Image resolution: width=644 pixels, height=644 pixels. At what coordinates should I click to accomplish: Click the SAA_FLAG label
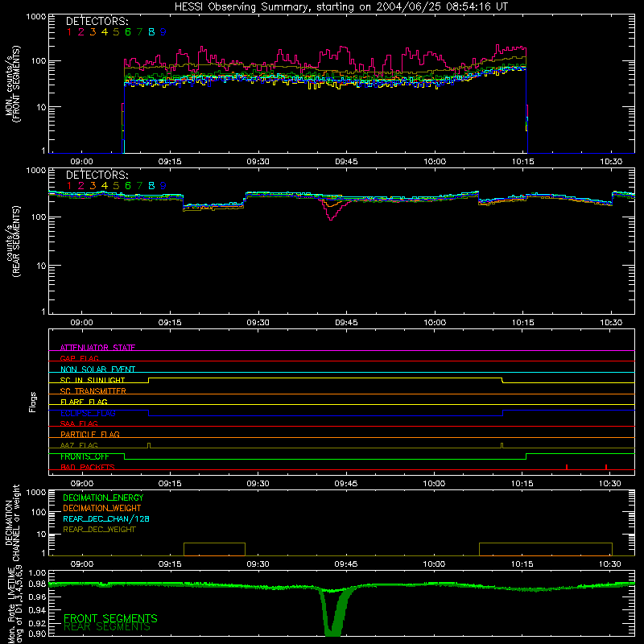79,423
